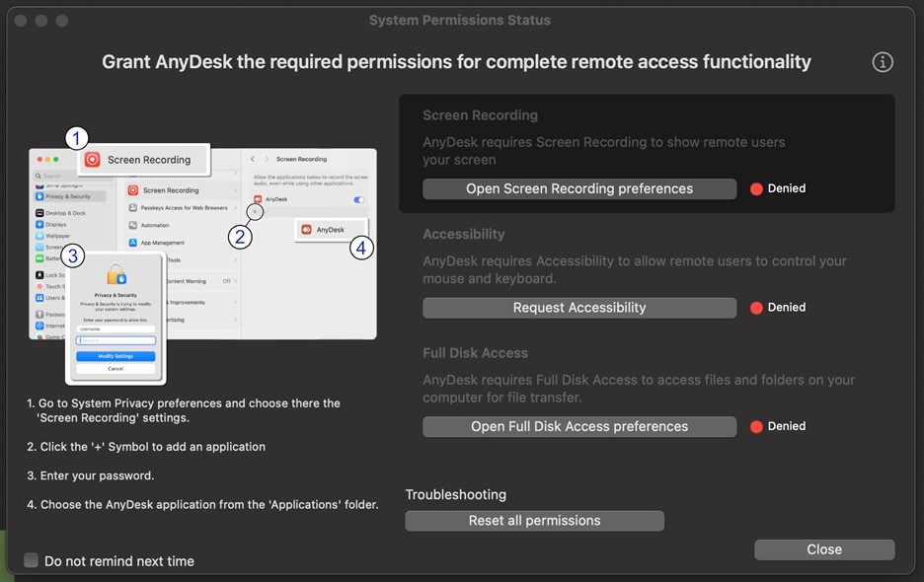
Task: Click the red status dot for Full Disk Access
Action: (x=756, y=426)
